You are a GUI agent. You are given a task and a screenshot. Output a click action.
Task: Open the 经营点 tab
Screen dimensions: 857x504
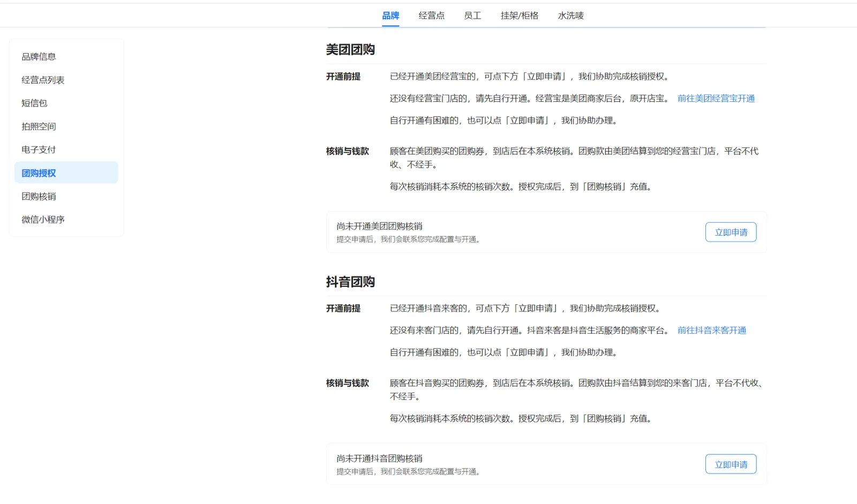(x=432, y=16)
